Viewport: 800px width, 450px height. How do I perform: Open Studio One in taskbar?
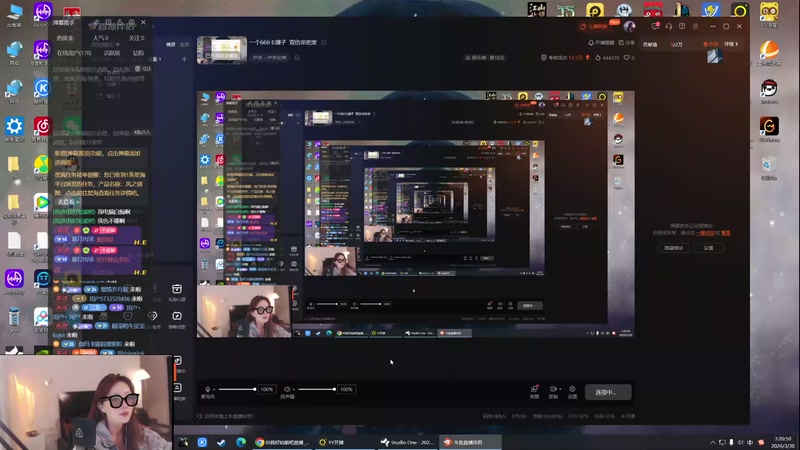click(x=407, y=442)
